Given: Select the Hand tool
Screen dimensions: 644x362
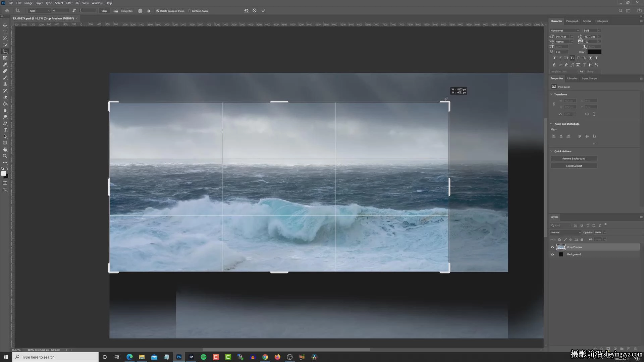Looking at the screenshot, I should (5, 149).
